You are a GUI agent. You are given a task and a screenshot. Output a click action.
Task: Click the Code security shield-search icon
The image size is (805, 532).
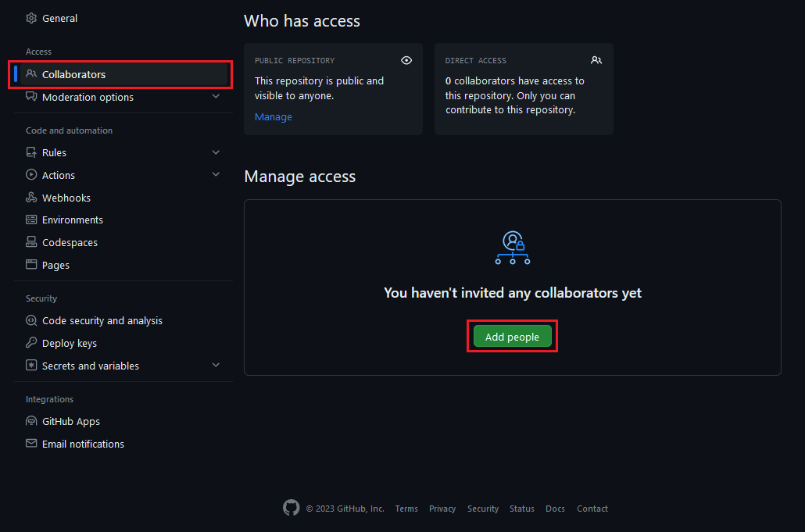pos(31,320)
